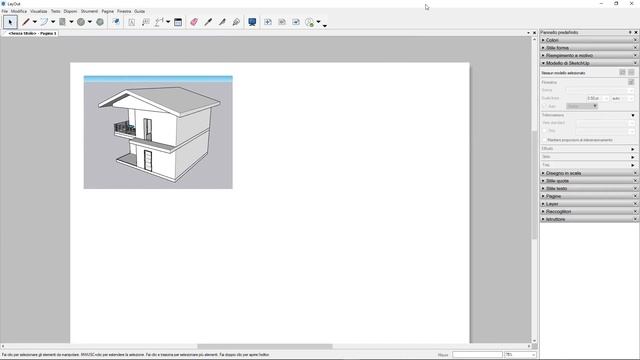Click the horizontal scrollbar thumb
Image resolution: width=640 pixels, height=360 pixels.
[265, 346]
